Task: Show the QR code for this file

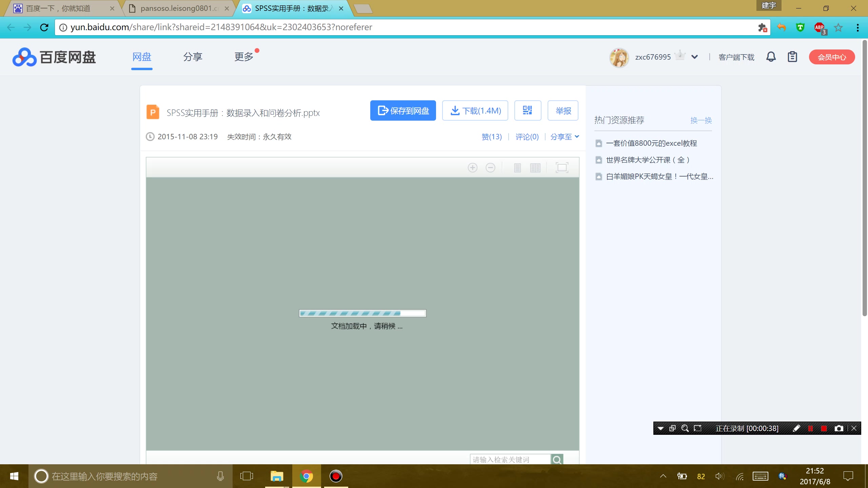Action: click(x=528, y=110)
